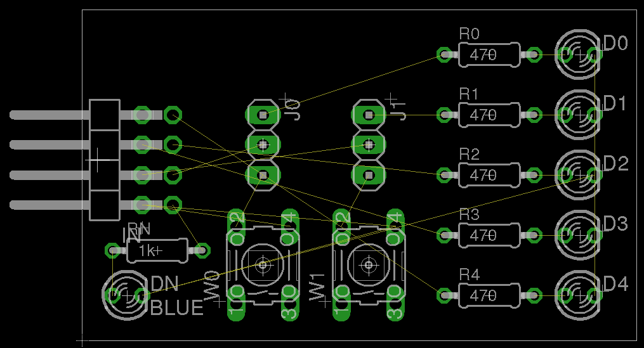This screenshot has width=644, height=348.
Task: Click the left pad of resistor R4
Action: click(x=444, y=295)
